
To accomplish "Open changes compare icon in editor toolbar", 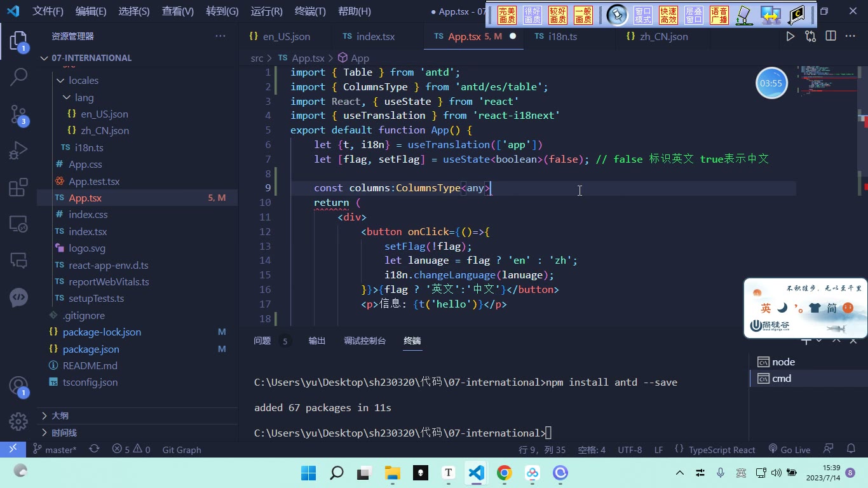I will 810,36.
